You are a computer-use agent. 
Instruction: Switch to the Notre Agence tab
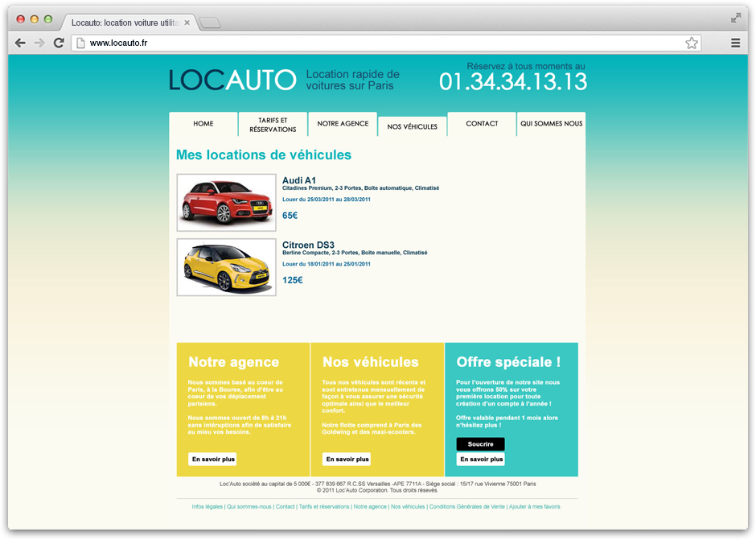(x=343, y=124)
